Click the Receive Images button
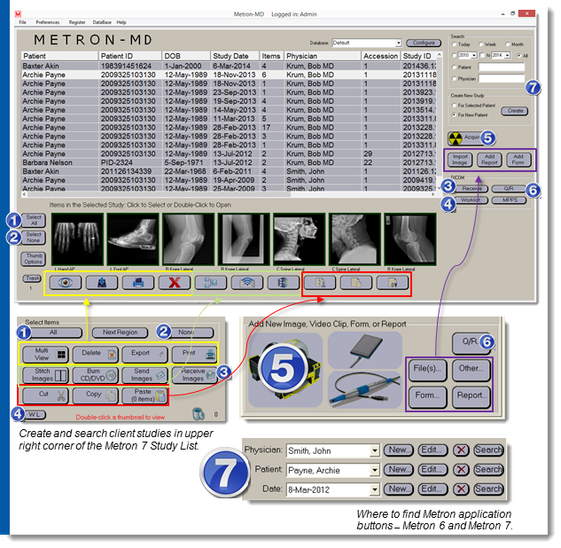561x548 pixels. point(194,375)
